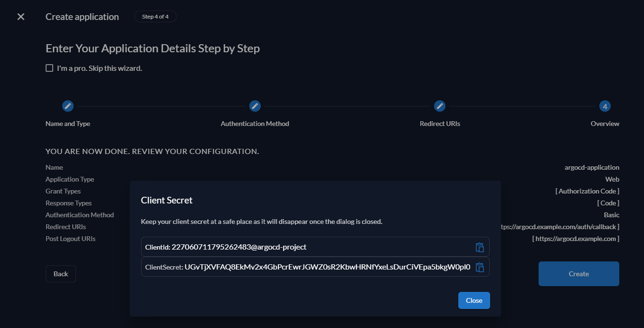Click the 'I'm a pro. Skip this wizard.' label
644x328 pixels.
pos(99,68)
